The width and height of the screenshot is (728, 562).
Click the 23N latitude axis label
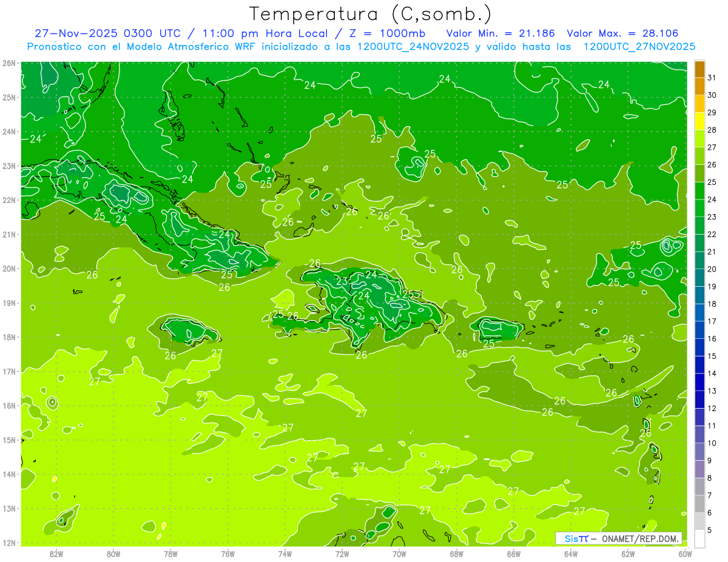(x=9, y=166)
